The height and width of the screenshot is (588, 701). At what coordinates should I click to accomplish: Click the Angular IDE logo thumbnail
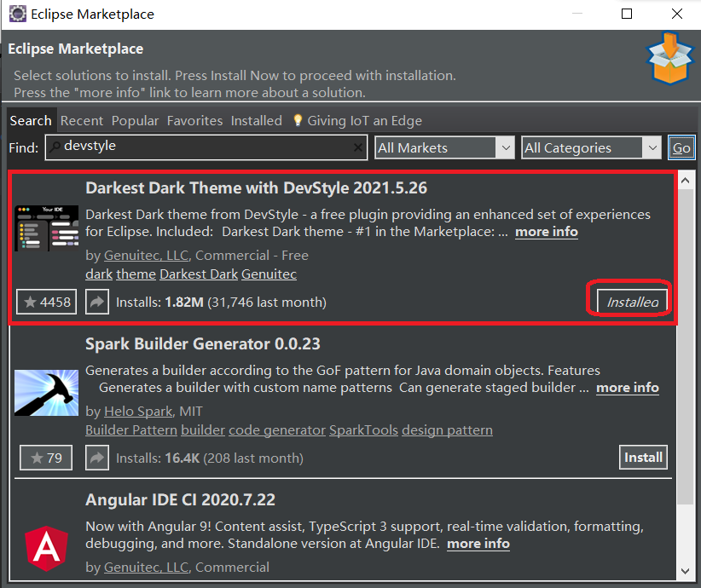pos(46,548)
